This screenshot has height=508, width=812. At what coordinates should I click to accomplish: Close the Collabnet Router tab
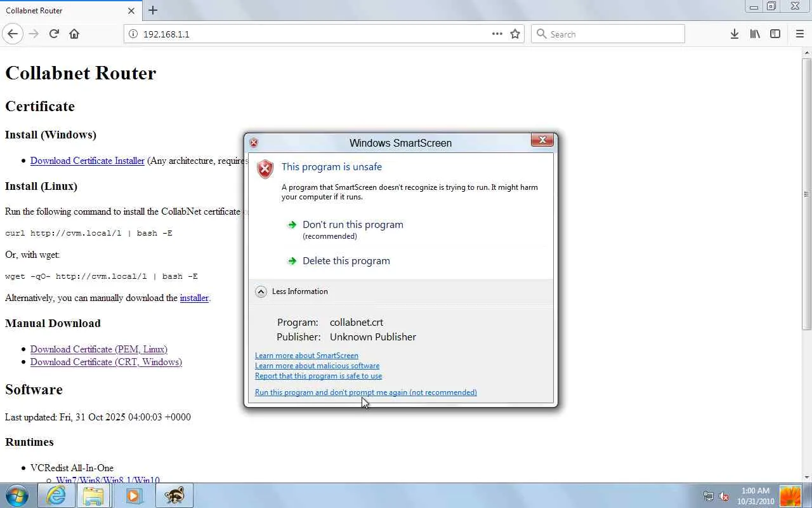pyautogui.click(x=131, y=11)
